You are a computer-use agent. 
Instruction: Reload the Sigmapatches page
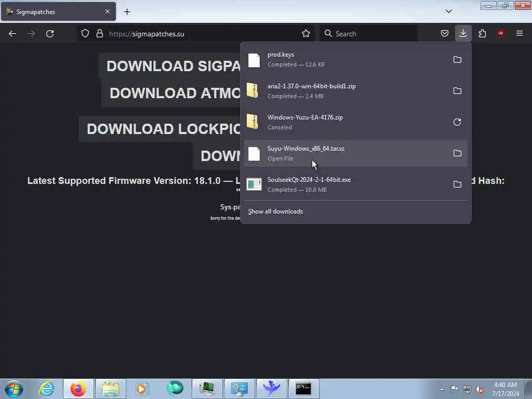pos(50,34)
